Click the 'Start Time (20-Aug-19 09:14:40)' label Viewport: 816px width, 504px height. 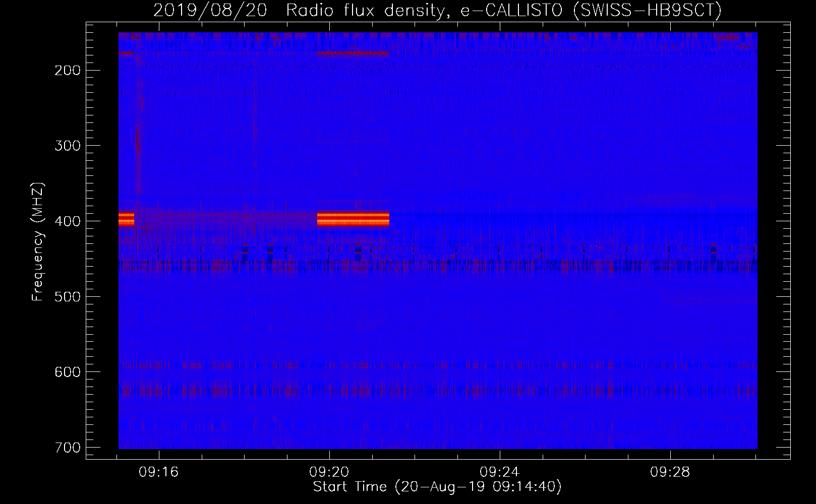(437, 487)
